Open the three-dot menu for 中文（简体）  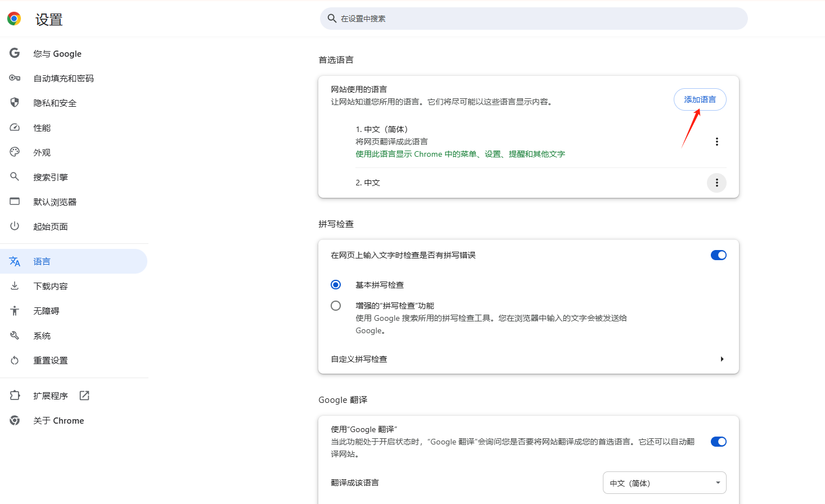(716, 142)
